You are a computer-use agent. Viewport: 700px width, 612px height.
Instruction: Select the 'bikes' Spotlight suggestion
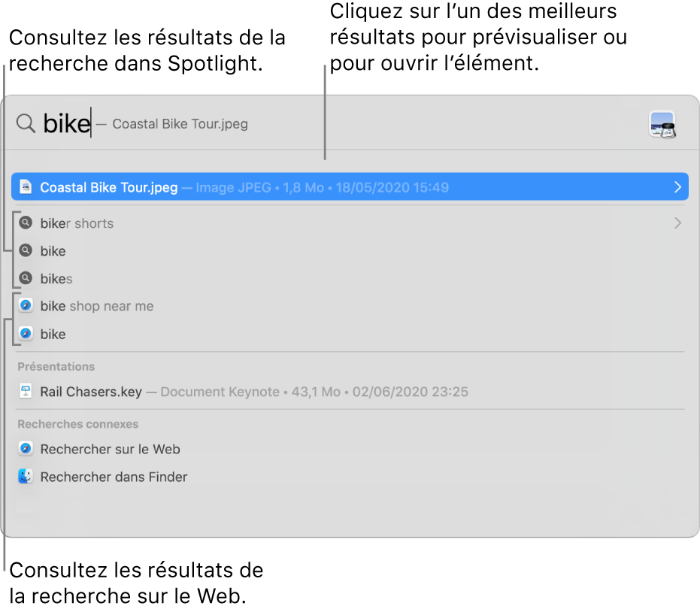tap(56, 278)
